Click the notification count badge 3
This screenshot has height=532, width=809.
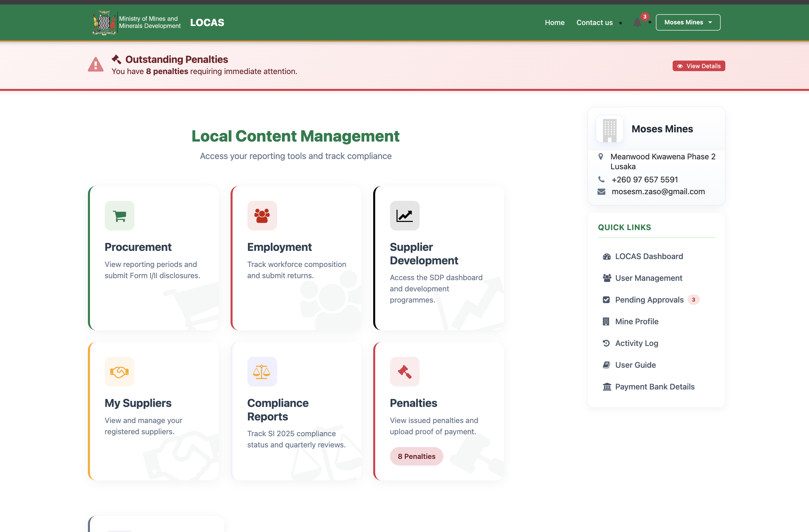click(645, 17)
